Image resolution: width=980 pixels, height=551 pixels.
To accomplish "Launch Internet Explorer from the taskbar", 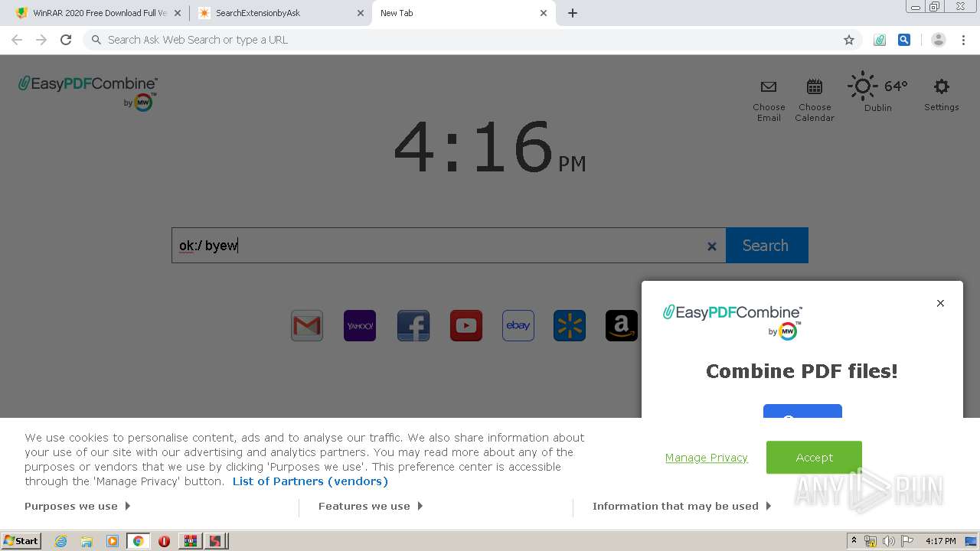I will point(60,541).
